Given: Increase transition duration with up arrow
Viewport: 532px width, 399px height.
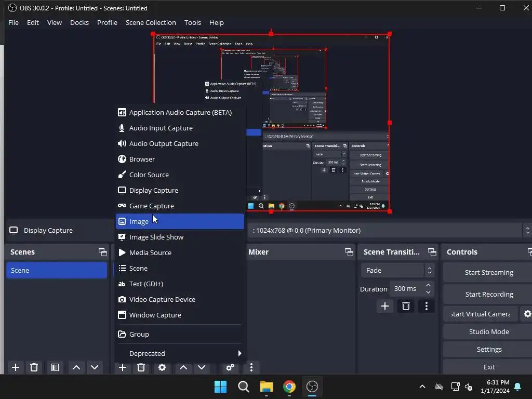Looking at the screenshot, I should [428, 285].
